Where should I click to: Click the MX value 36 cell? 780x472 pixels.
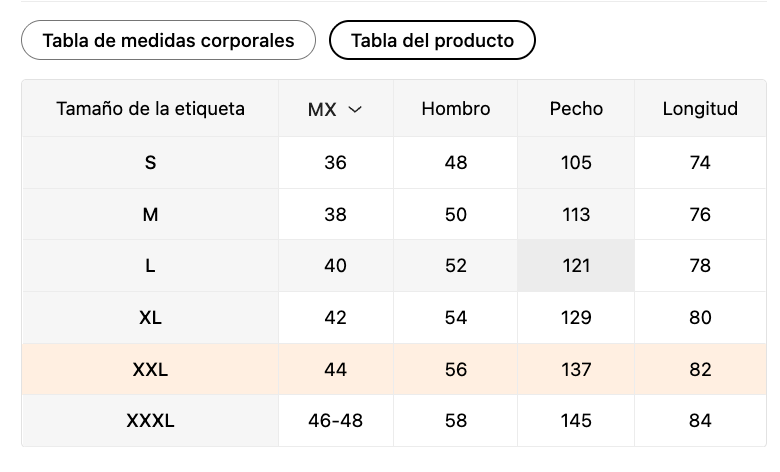tap(335, 162)
